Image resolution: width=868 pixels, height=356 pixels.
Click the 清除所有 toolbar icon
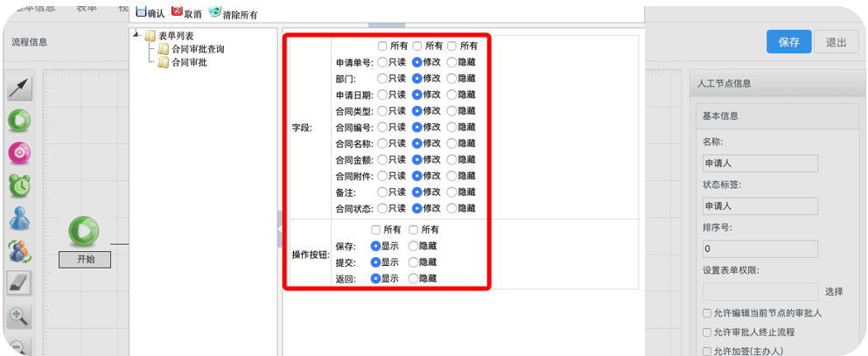[215, 13]
